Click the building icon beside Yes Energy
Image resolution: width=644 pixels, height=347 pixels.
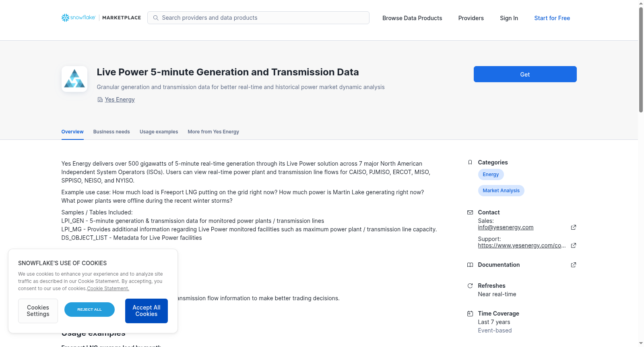click(100, 100)
